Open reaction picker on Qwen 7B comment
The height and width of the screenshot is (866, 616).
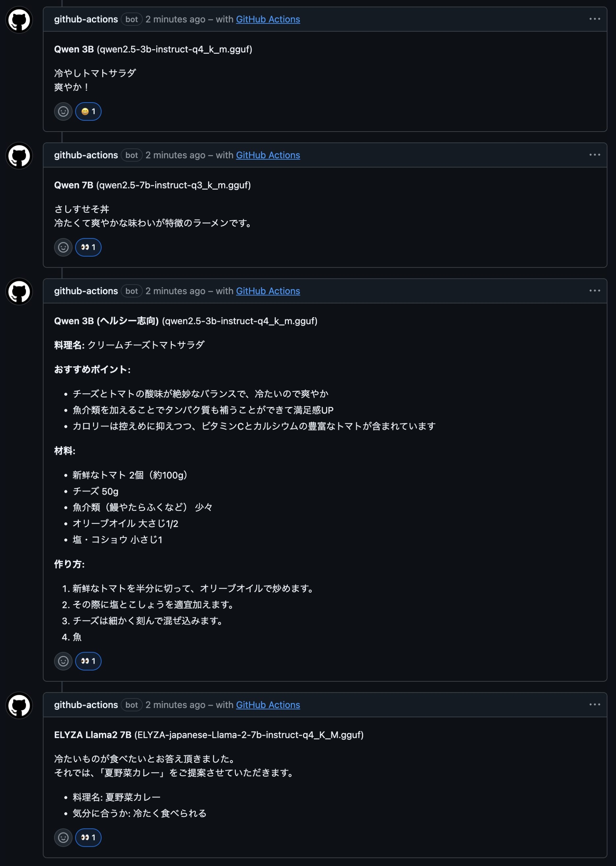click(x=63, y=247)
